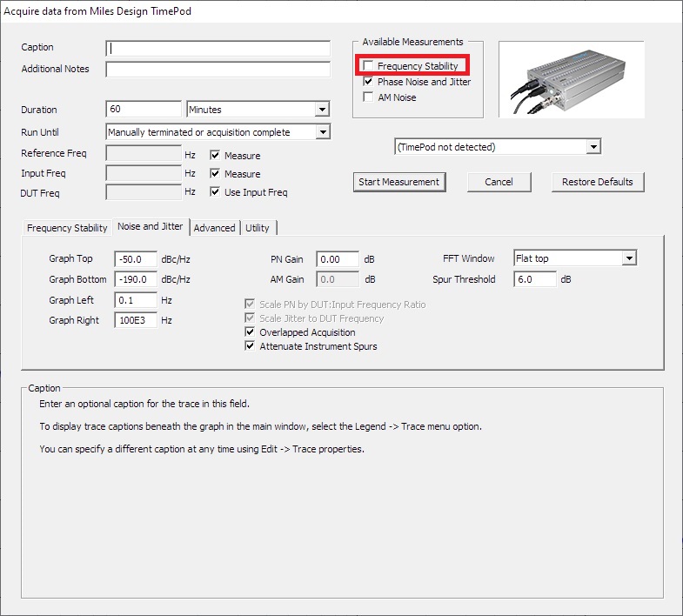Click the Graph Bottom value field
The width and height of the screenshot is (683, 616).
[136, 279]
